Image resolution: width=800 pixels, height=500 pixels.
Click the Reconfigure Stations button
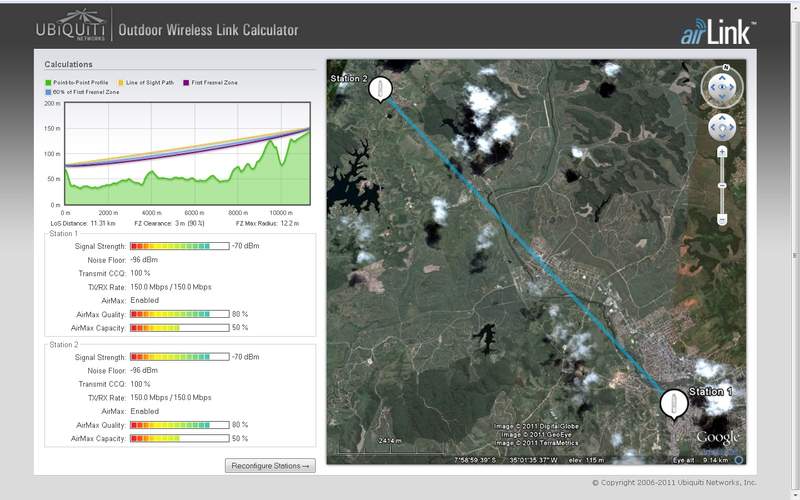270,466
